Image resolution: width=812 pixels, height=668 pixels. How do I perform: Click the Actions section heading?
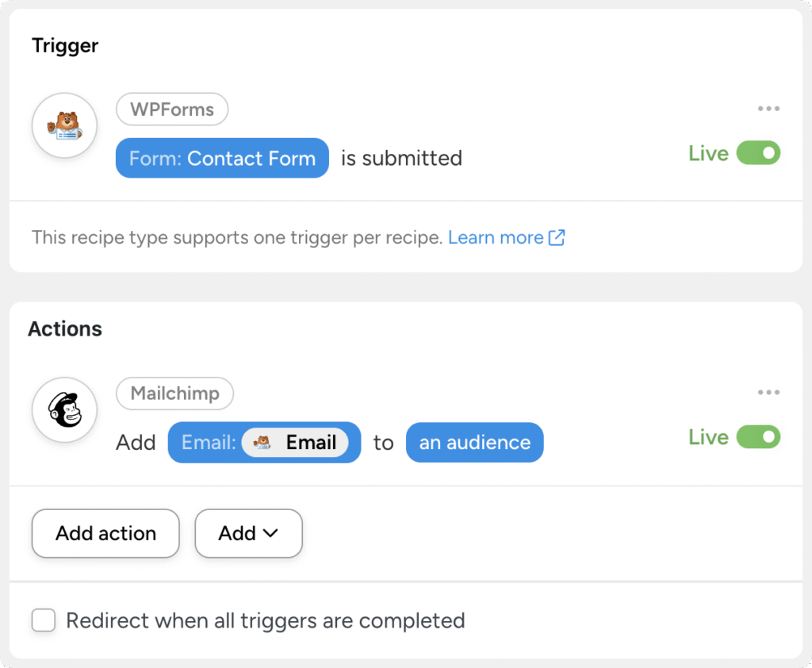[x=64, y=328]
